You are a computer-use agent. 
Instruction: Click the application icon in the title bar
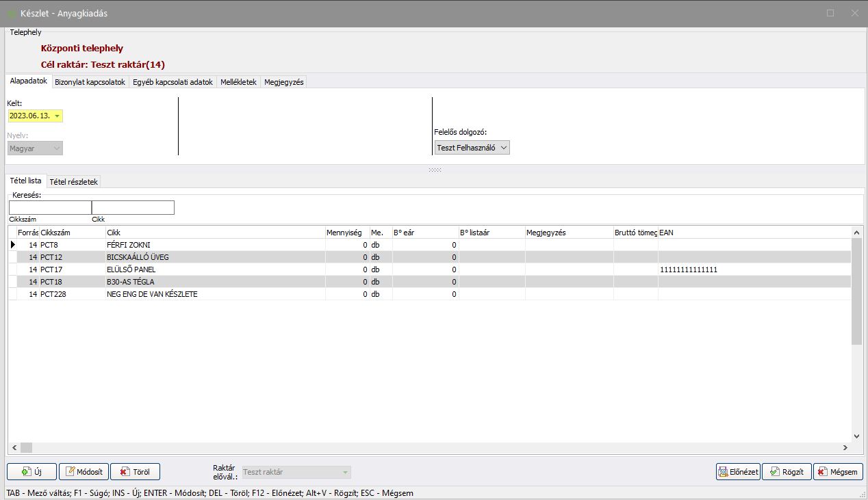pyautogui.click(x=12, y=13)
